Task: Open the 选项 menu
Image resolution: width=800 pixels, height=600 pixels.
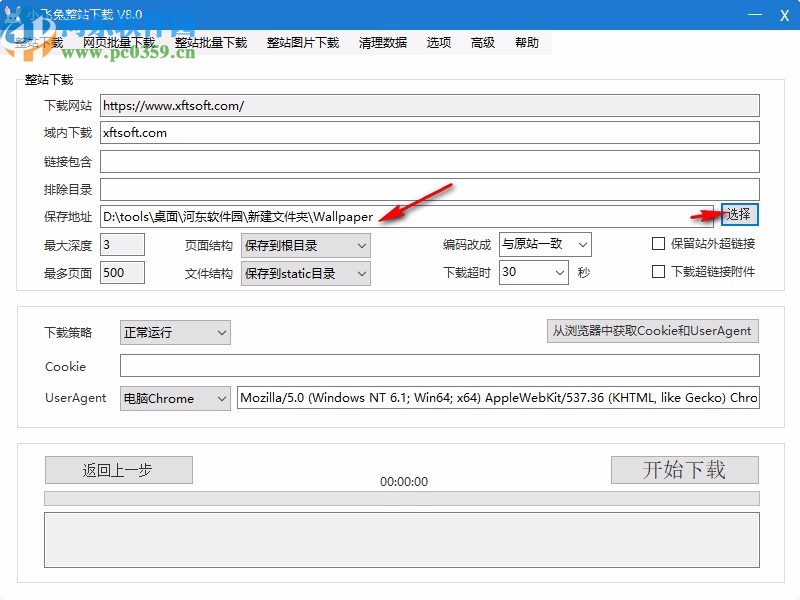Action: coord(437,42)
